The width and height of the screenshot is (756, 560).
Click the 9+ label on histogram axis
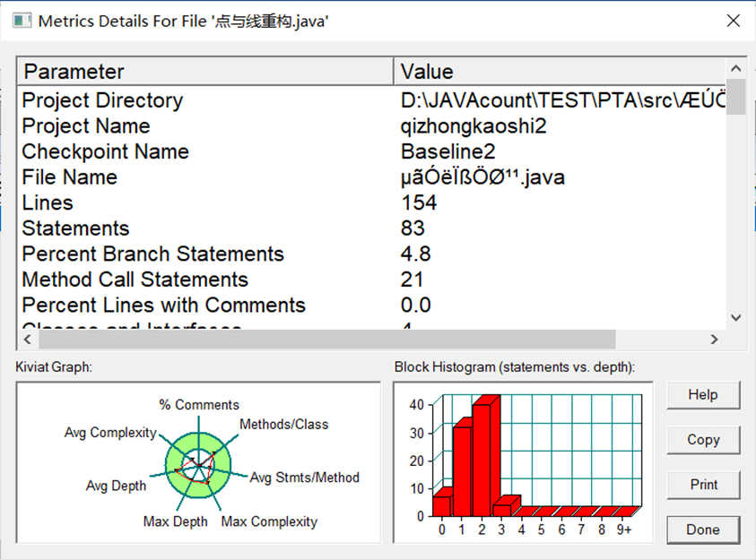[x=624, y=530]
